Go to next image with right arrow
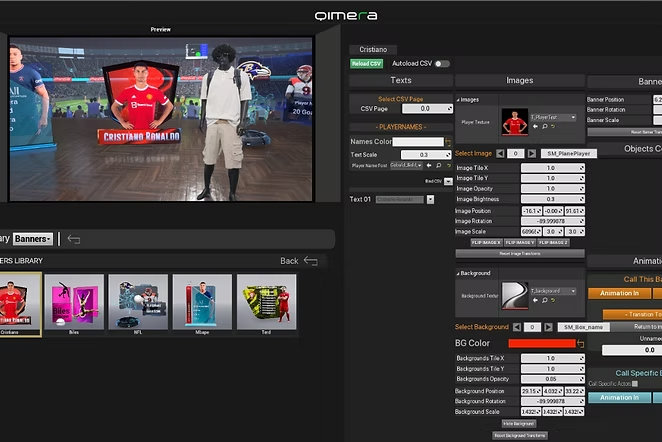 [532, 154]
